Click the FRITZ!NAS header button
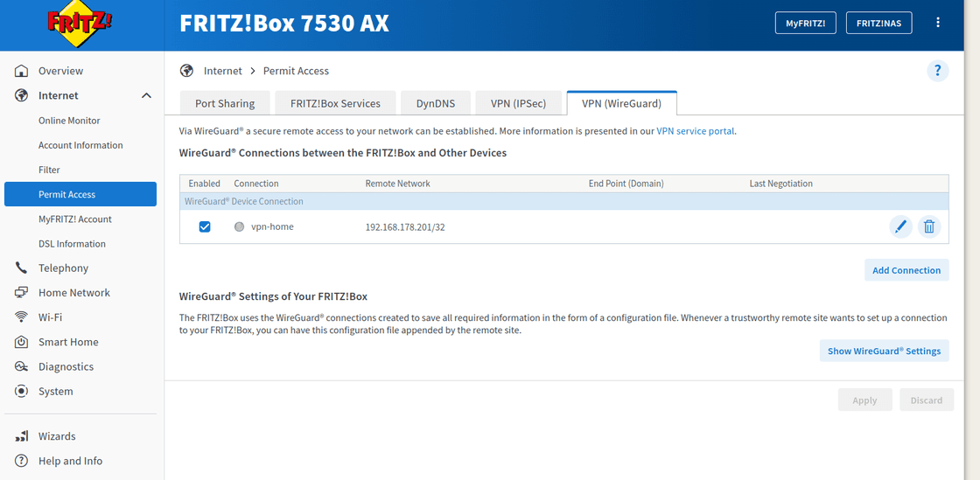 pyautogui.click(x=878, y=23)
